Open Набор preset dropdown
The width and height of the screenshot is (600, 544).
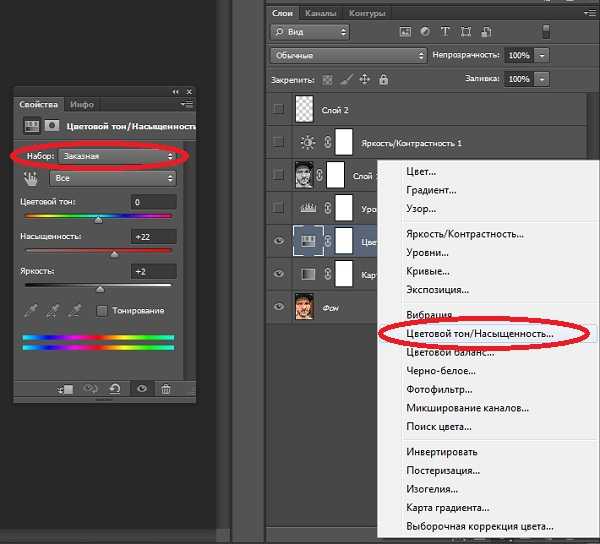(117, 156)
